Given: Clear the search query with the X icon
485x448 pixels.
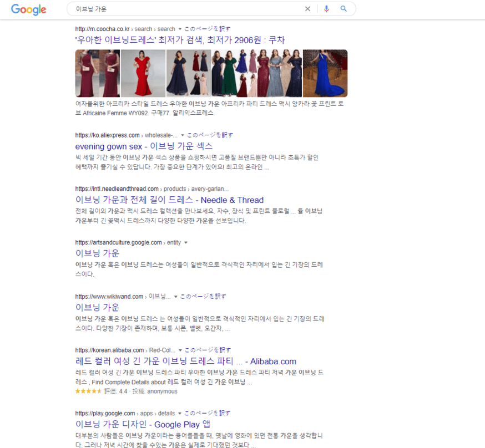Looking at the screenshot, I should [307, 9].
